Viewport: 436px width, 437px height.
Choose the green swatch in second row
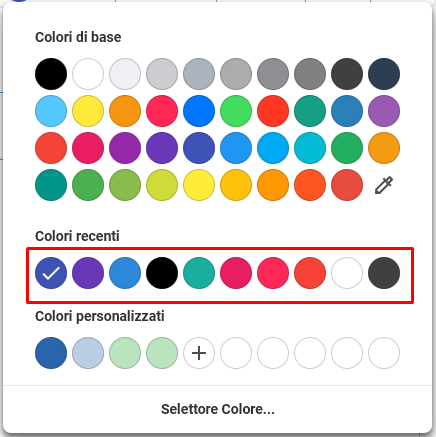click(x=236, y=111)
